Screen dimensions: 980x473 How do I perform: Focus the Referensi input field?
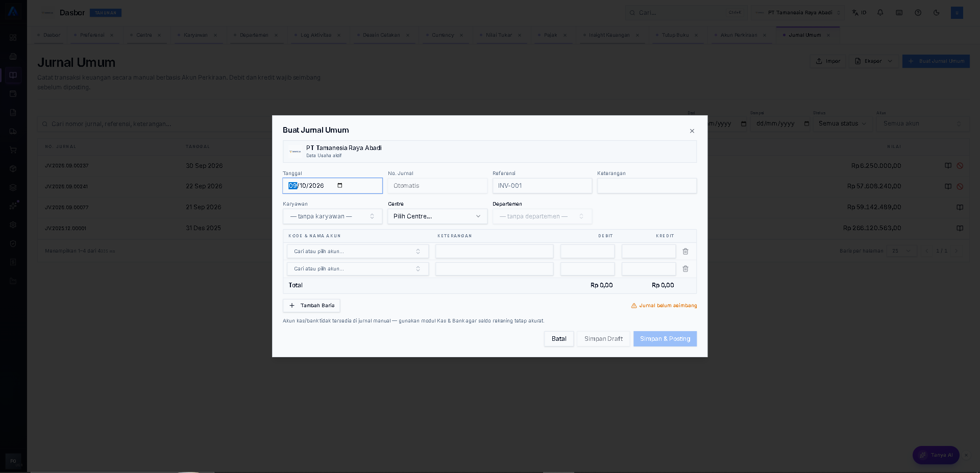(x=542, y=186)
